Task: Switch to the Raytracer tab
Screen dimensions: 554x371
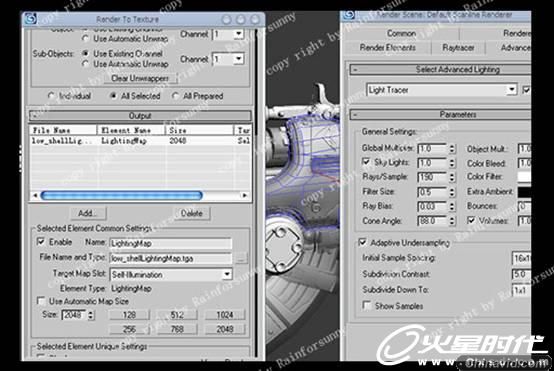Action: [x=458, y=48]
